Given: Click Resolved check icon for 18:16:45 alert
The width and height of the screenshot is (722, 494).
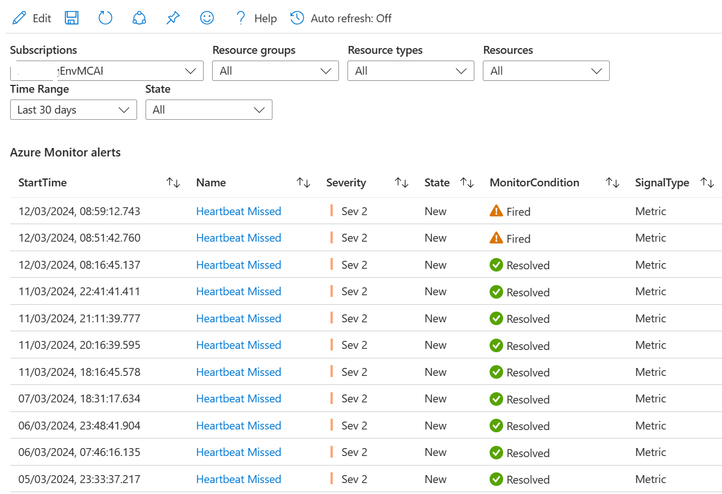Looking at the screenshot, I should coord(496,372).
